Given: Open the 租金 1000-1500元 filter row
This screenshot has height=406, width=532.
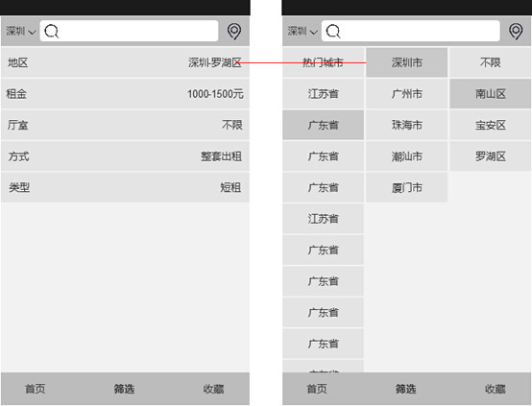Looking at the screenshot, I should (125, 94).
